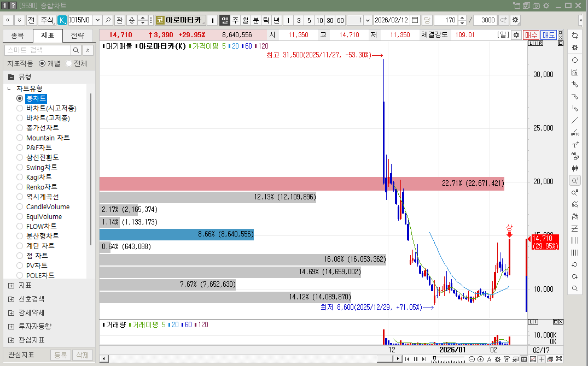Collapse the 유형 folder section
588x366 pixels.
pos(11,77)
